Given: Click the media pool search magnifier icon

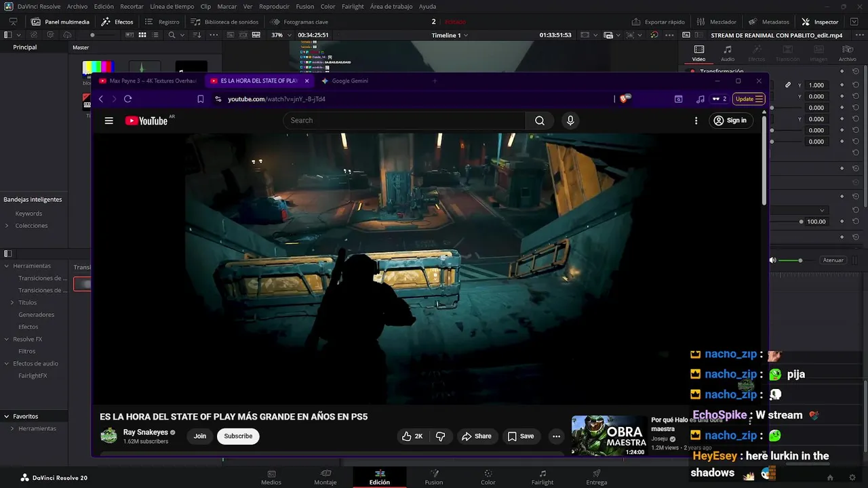Looking at the screenshot, I should click(x=172, y=35).
